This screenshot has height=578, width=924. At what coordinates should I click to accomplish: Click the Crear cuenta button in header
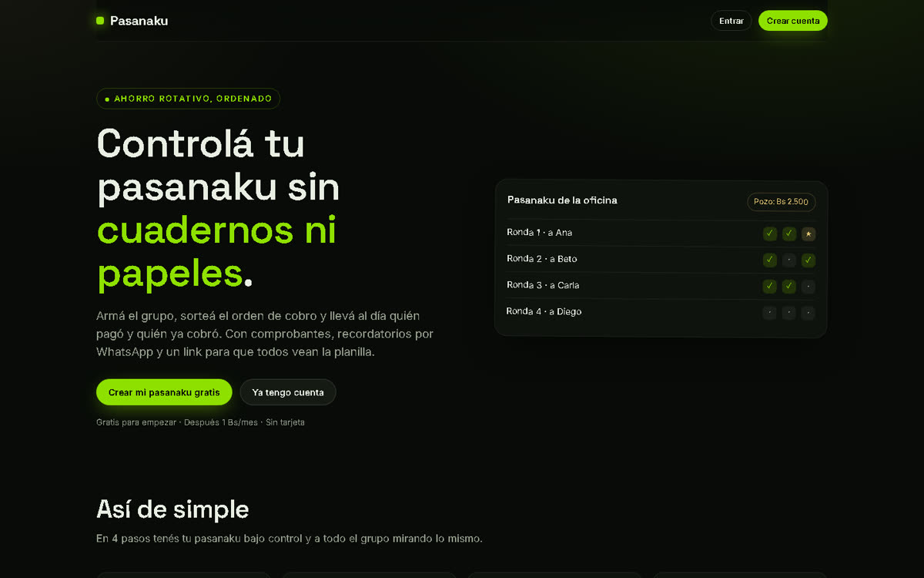point(793,21)
